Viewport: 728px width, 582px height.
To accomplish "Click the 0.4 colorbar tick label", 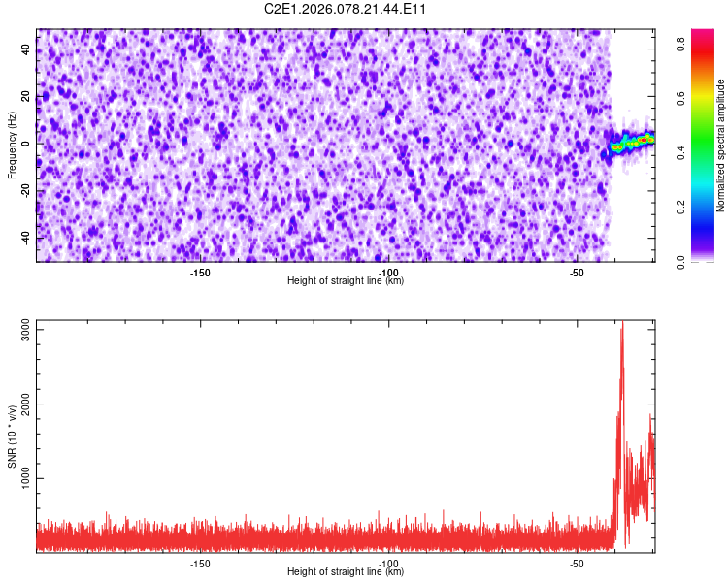I will tap(683, 152).
